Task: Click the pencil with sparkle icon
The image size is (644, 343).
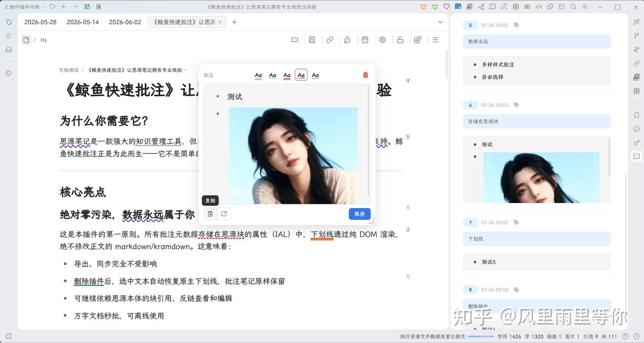Action: tap(504, 7)
